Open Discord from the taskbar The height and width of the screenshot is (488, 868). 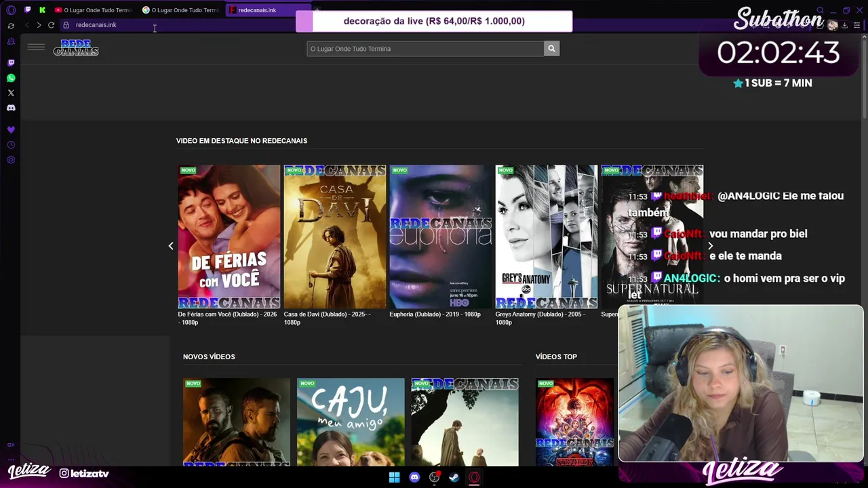(414, 477)
